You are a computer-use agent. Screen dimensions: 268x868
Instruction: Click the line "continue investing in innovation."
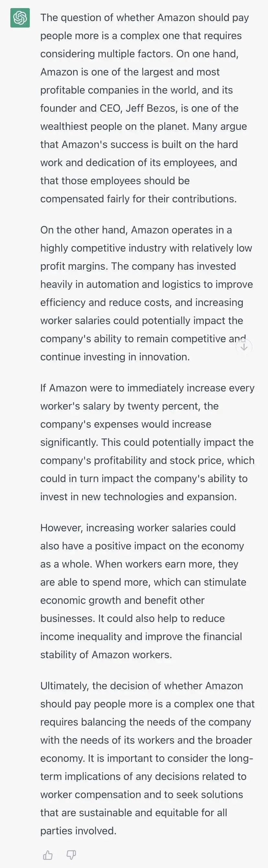click(115, 357)
